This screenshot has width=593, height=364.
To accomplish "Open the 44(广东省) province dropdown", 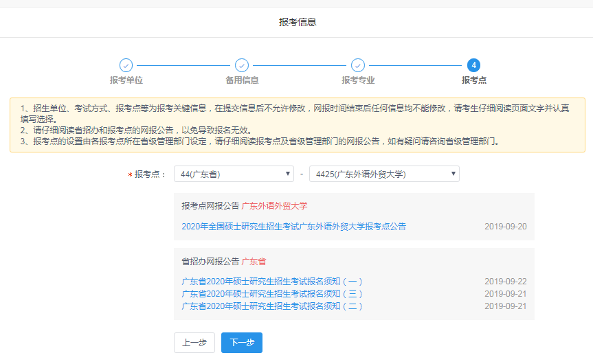I will tap(234, 174).
